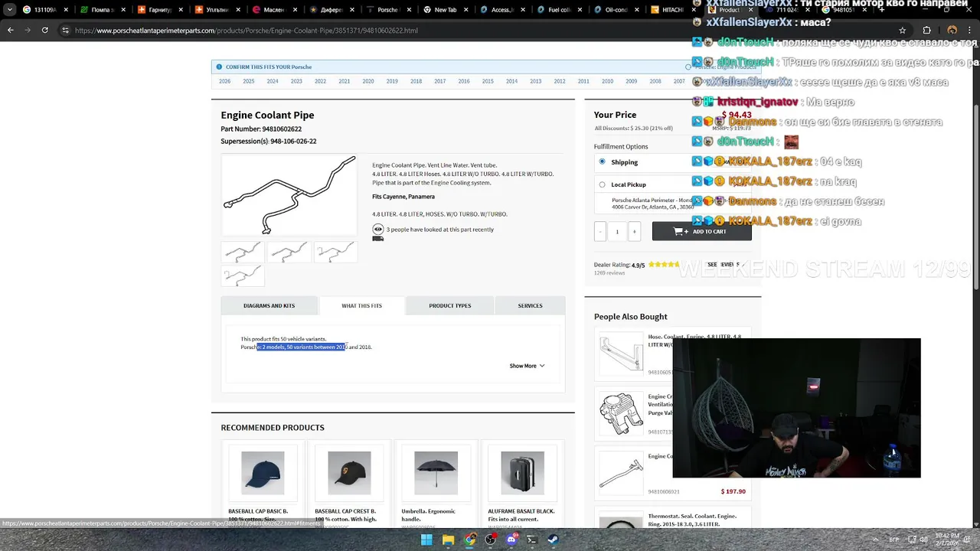This screenshot has height=551, width=980.
Task: Click the cart icon on Add To Cart
Action: tap(680, 231)
